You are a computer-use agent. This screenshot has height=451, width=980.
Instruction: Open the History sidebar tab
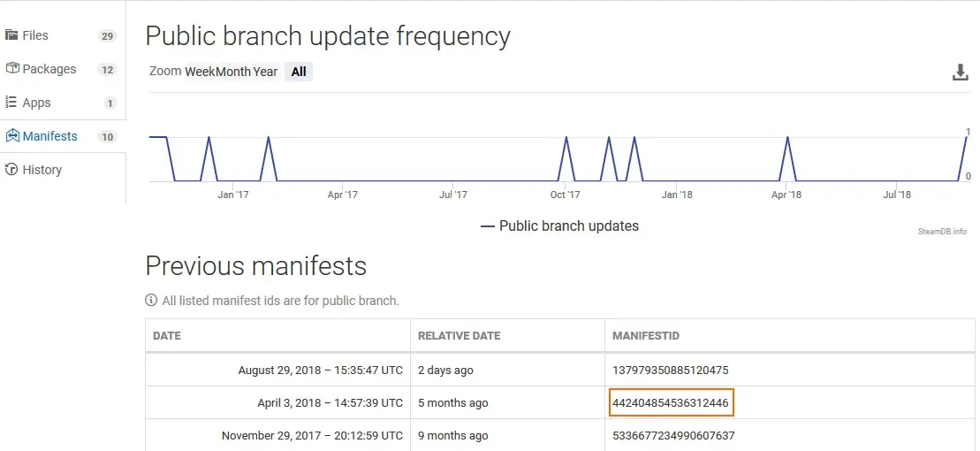(63, 170)
